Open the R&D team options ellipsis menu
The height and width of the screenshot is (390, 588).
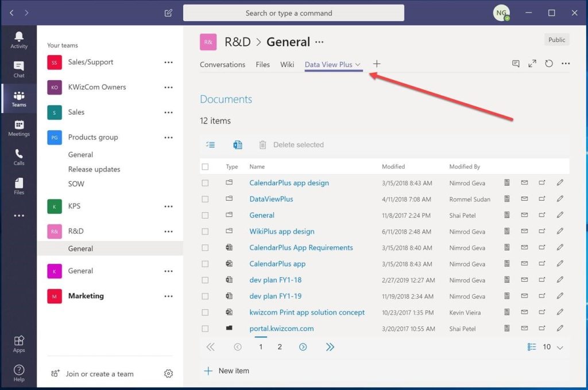click(x=168, y=231)
